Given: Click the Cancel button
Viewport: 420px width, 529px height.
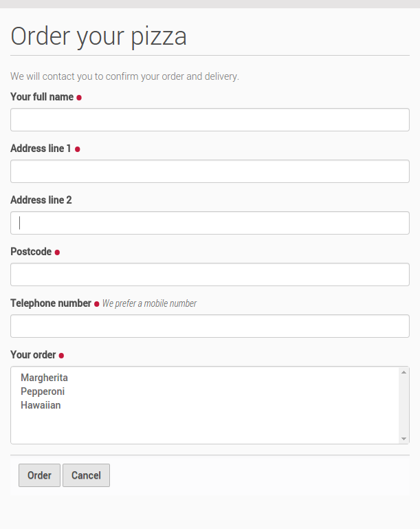Looking at the screenshot, I should tap(86, 475).
